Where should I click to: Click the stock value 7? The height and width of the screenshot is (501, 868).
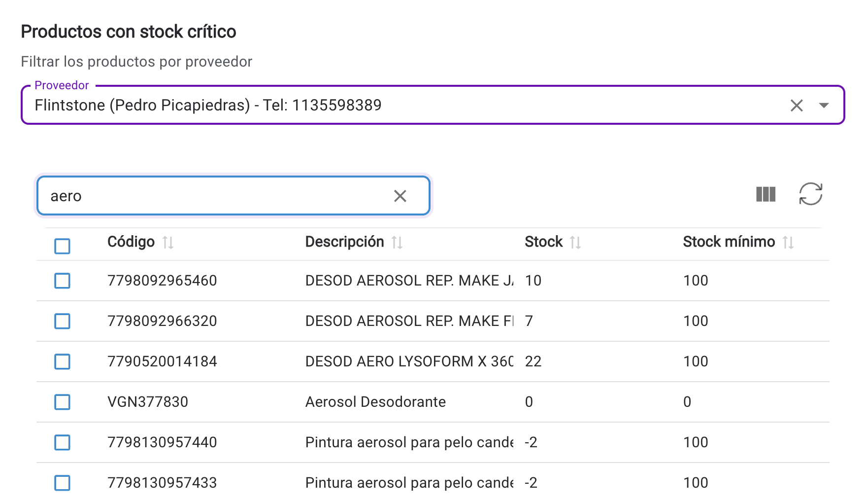pos(529,321)
